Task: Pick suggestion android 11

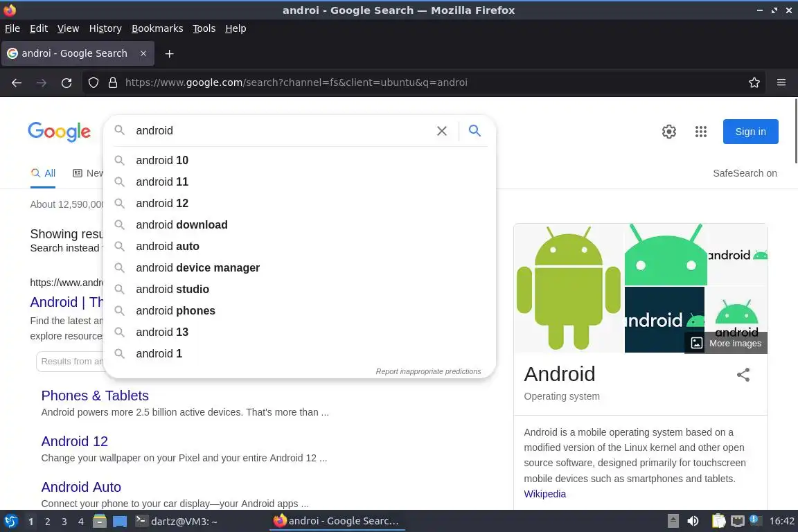Action: click(300, 181)
